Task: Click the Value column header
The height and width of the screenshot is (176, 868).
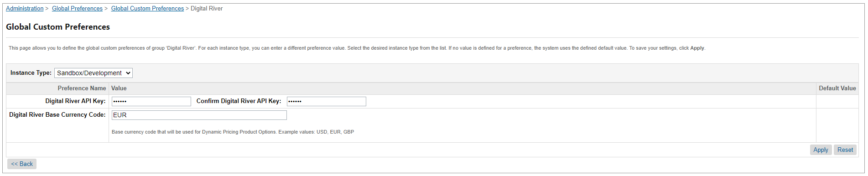Action: point(119,88)
